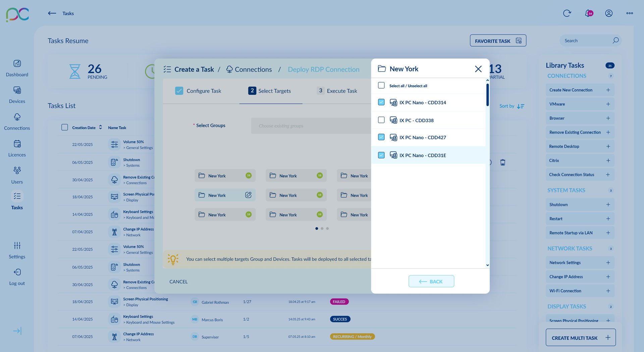
Task: Open the notifications bell
Action: click(x=588, y=13)
